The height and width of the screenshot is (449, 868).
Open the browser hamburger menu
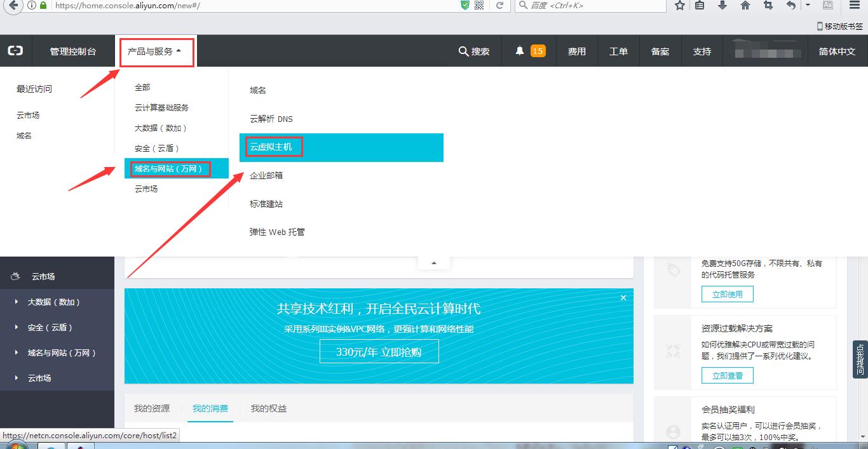pyautogui.click(x=855, y=5)
